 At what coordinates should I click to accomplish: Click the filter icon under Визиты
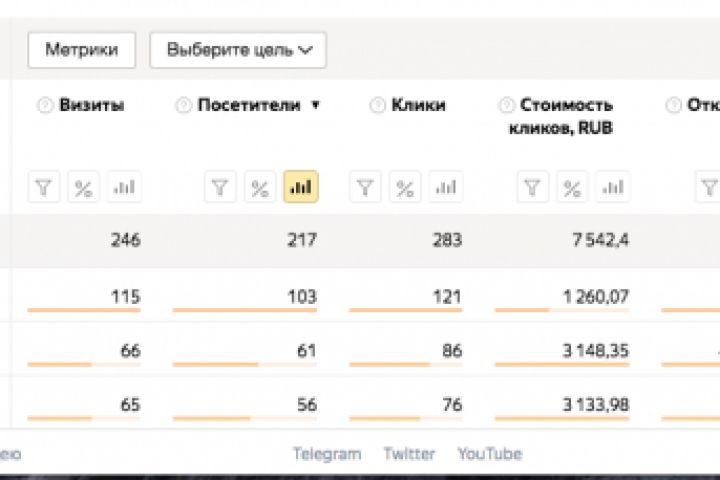click(x=45, y=187)
